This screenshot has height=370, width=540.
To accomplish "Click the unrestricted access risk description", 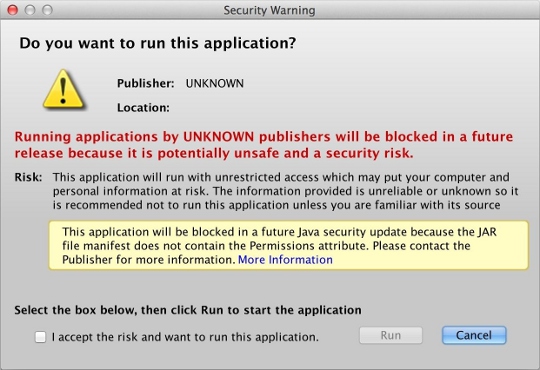I will click(285, 191).
